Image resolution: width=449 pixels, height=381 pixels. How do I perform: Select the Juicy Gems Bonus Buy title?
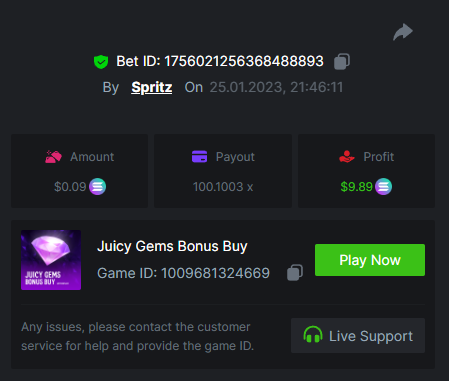[x=172, y=247]
